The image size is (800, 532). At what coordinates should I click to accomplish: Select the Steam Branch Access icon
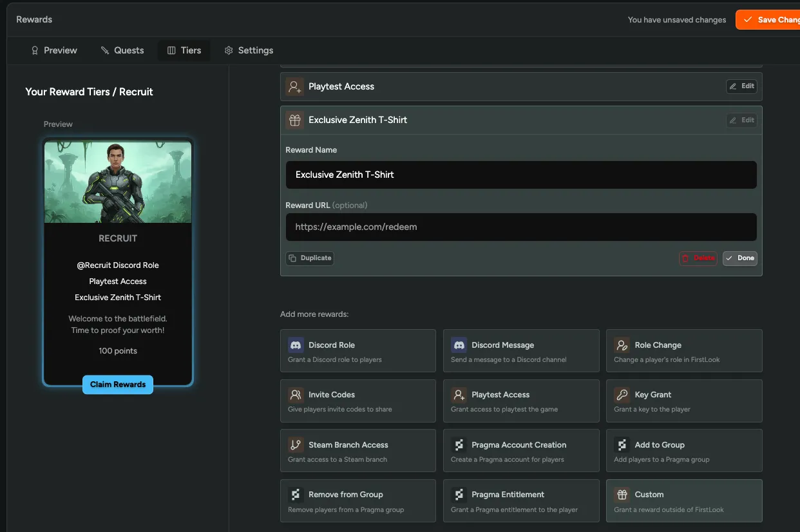tap(296, 444)
